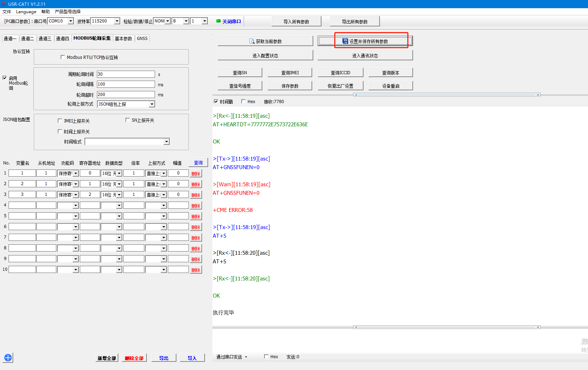Click the green 关闭串口 port indicator
This screenshot has height=370, width=588.
(218, 21)
